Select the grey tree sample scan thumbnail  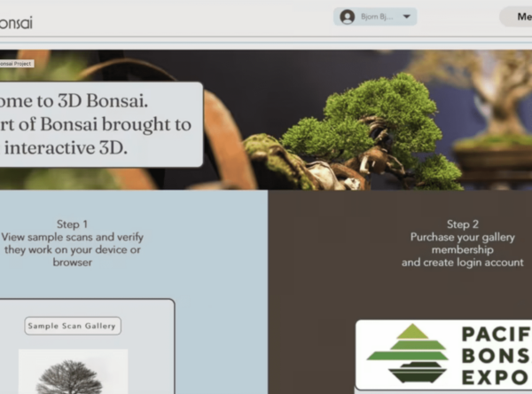click(73, 371)
